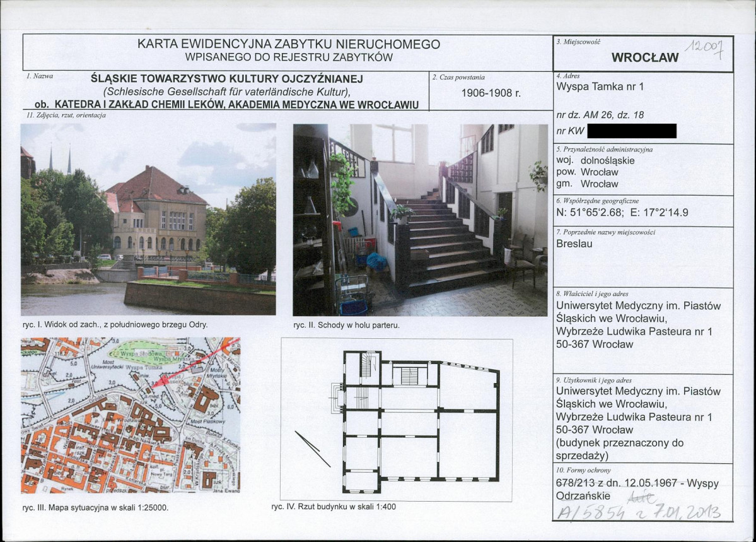The width and height of the screenshot is (756, 542).
Task: Click the caption ryc. IV. Rzut budynku w skali 1:400
Action: 334,507
